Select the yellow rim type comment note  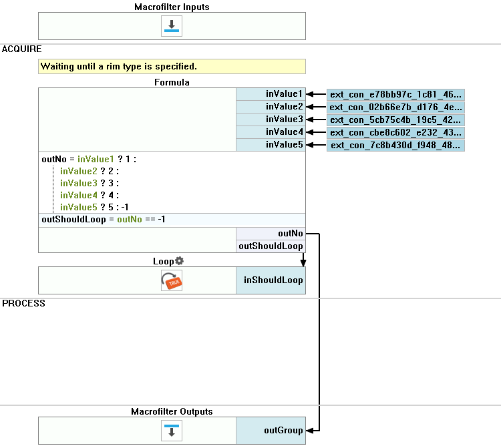[172, 67]
